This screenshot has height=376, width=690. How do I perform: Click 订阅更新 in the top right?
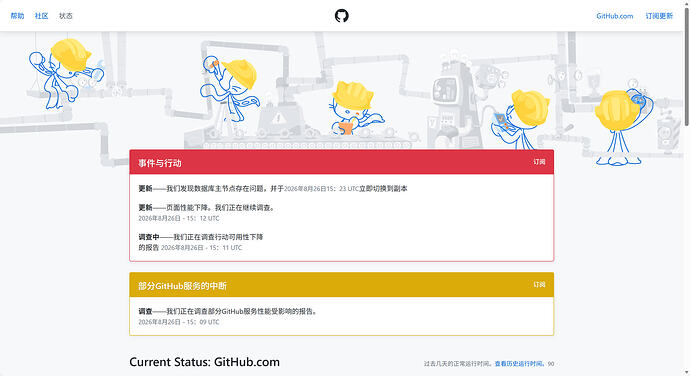(659, 16)
